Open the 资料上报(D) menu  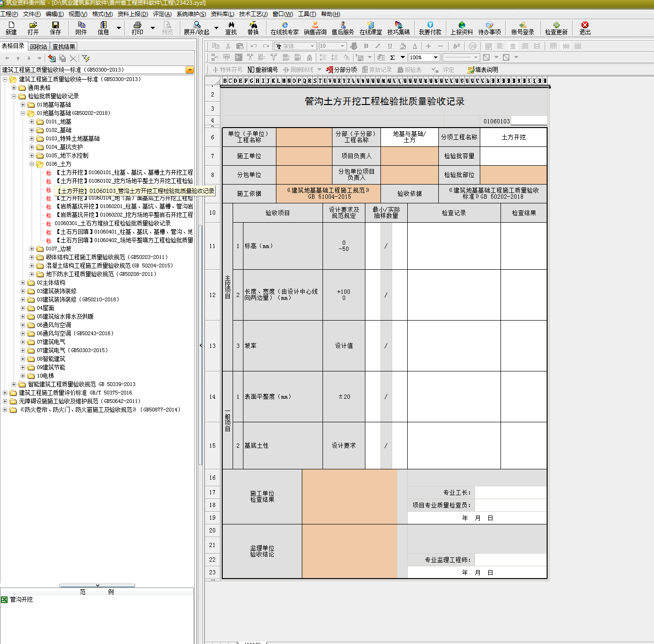pyautogui.click(x=133, y=14)
